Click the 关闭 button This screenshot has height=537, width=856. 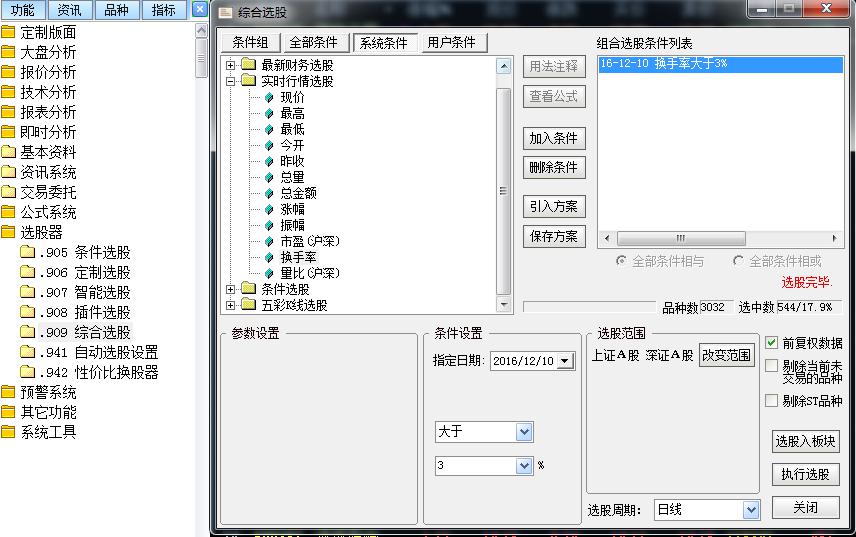pyautogui.click(x=806, y=508)
